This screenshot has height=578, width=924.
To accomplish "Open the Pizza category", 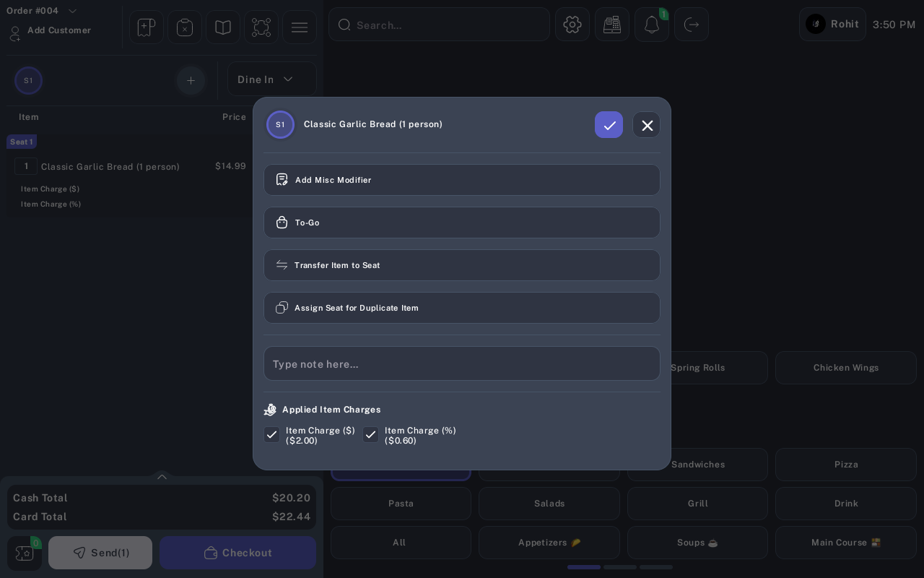I will [x=846, y=465].
